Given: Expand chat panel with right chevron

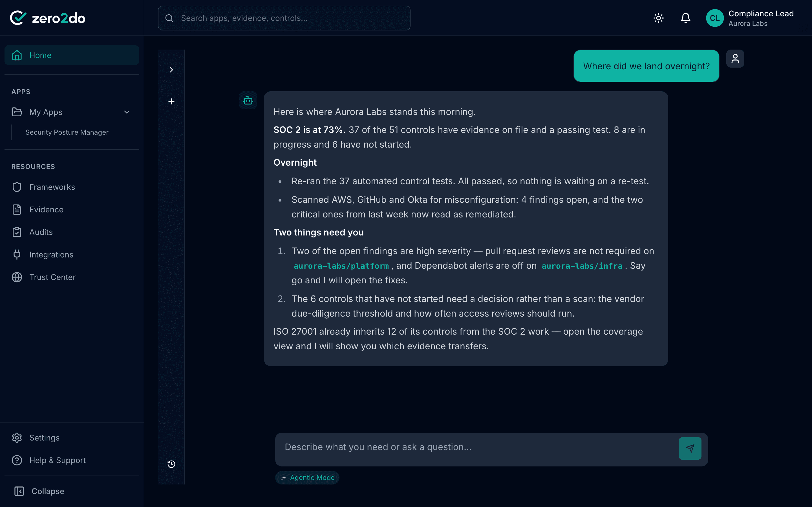Looking at the screenshot, I should pos(171,70).
